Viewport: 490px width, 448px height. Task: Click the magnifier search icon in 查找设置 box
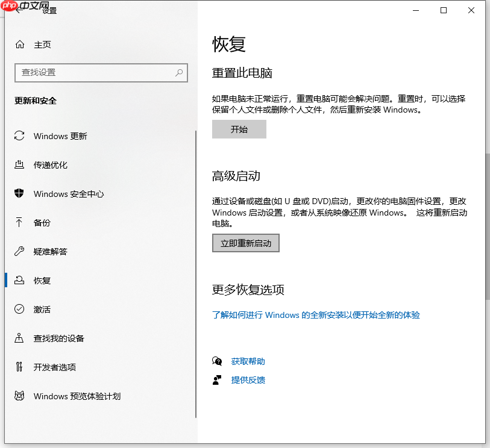(x=179, y=73)
